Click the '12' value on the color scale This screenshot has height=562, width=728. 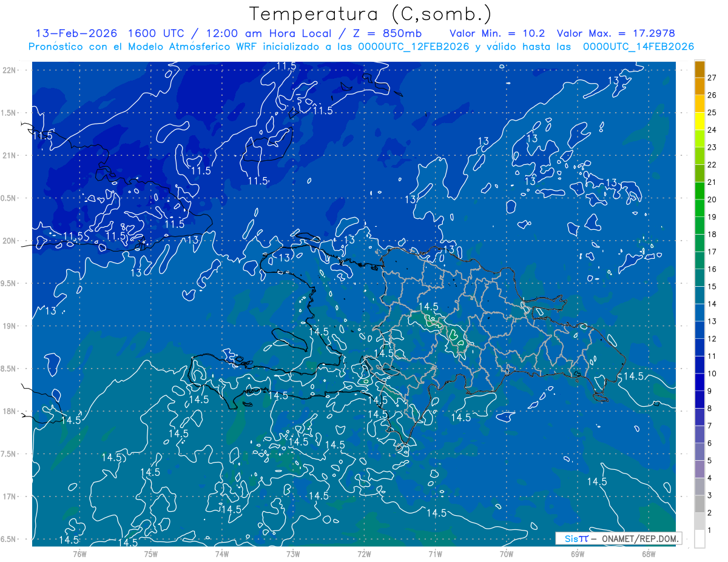[x=712, y=339]
